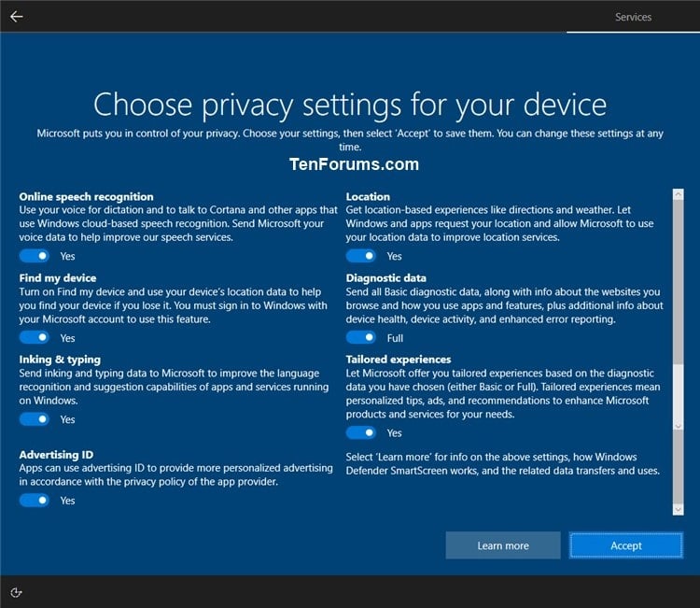
Task: Toggle Online speech recognition switch
Action: point(35,256)
